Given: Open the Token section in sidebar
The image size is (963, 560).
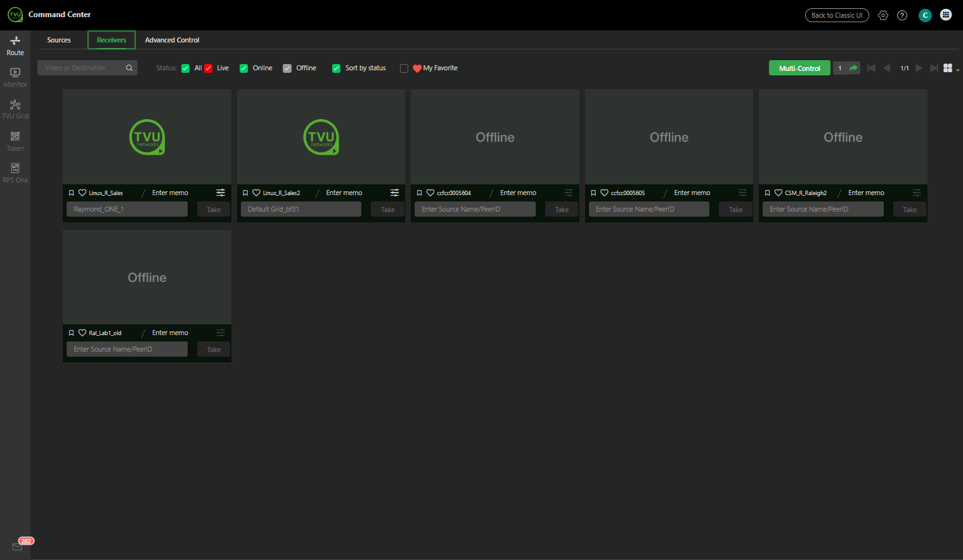Looking at the screenshot, I should pyautogui.click(x=15, y=141).
